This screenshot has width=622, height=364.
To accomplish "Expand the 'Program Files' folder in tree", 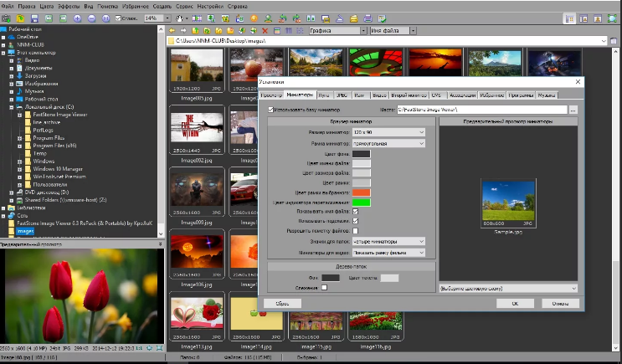I will (19, 137).
